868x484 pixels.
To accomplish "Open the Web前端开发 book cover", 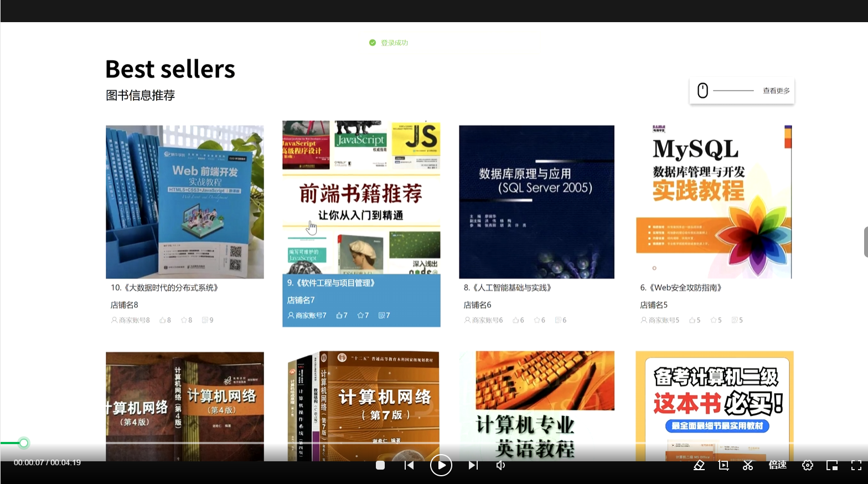I will pyautogui.click(x=185, y=202).
